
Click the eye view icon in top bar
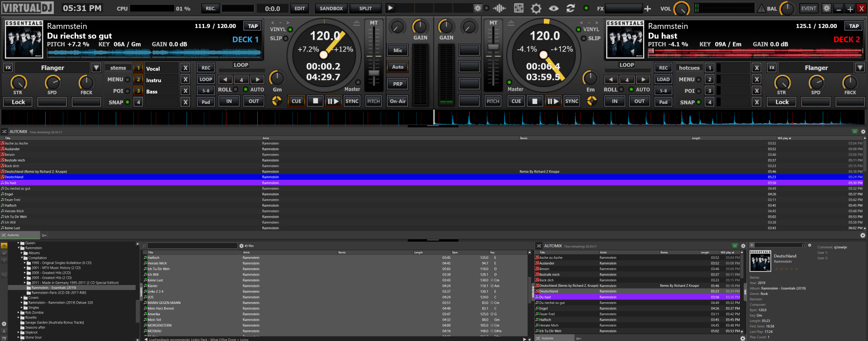coord(554,8)
